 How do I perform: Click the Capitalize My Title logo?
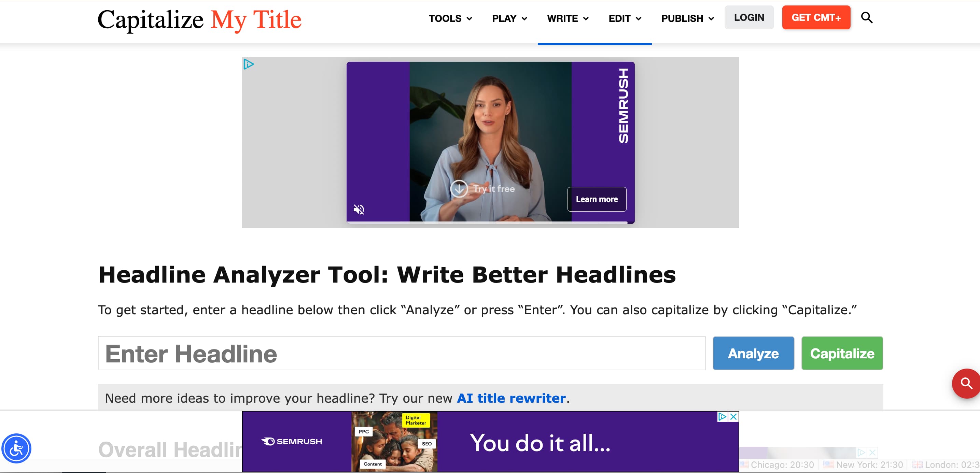click(x=199, y=20)
